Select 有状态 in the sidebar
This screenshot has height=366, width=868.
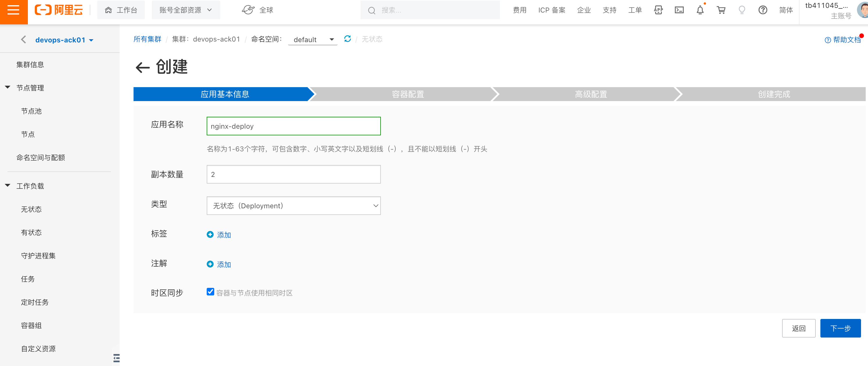click(31, 233)
